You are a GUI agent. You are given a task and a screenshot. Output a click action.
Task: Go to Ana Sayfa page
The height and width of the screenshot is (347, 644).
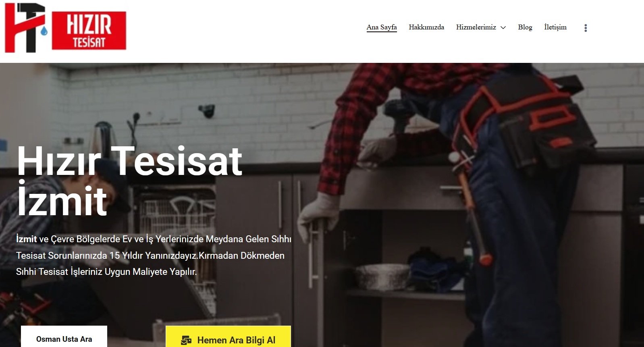382,27
